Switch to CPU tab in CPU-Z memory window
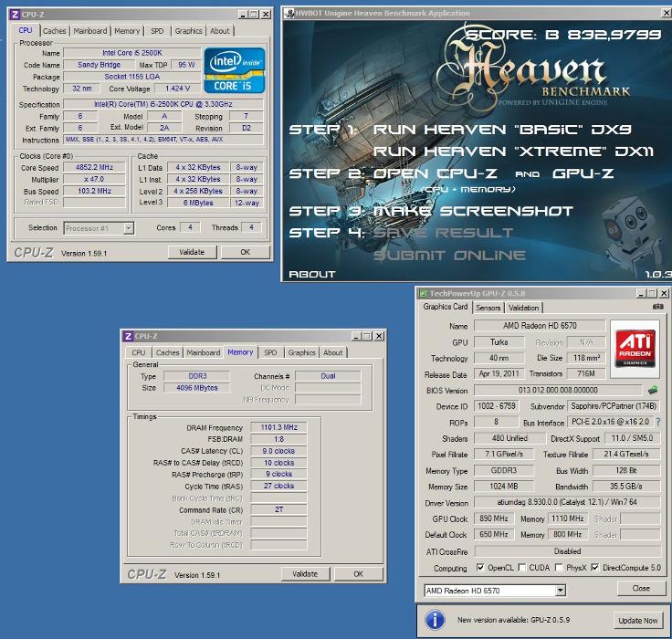672x639 pixels. coord(139,352)
